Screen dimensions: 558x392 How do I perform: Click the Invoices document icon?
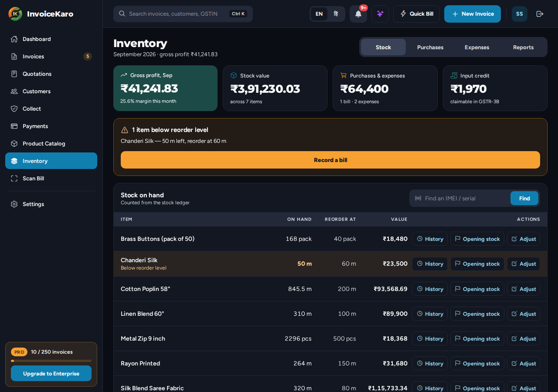(14, 57)
